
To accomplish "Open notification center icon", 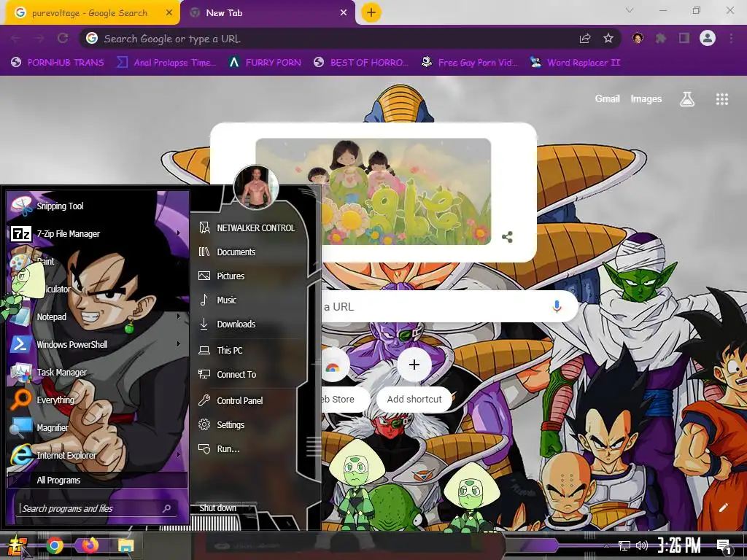I will (724, 547).
